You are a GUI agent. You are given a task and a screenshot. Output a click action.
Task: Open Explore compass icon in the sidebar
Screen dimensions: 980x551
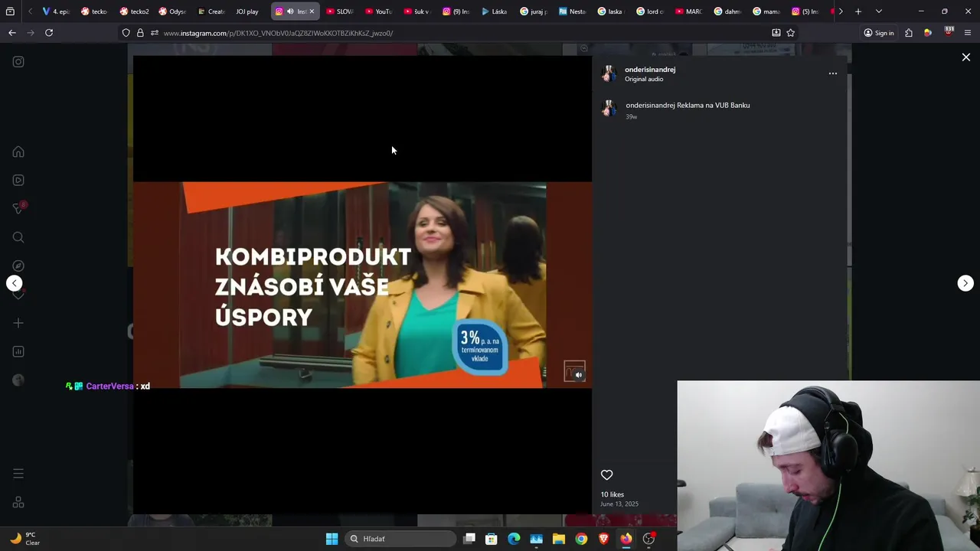(18, 266)
